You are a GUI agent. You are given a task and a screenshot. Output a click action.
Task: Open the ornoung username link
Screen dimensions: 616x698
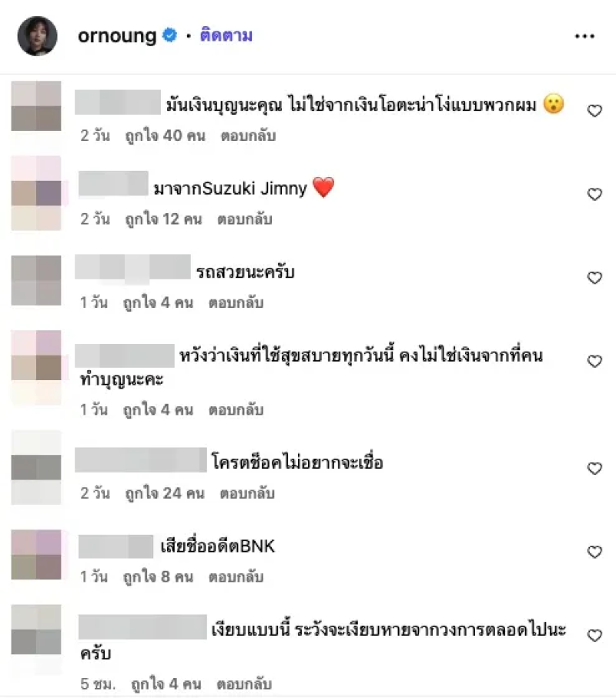click(117, 35)
